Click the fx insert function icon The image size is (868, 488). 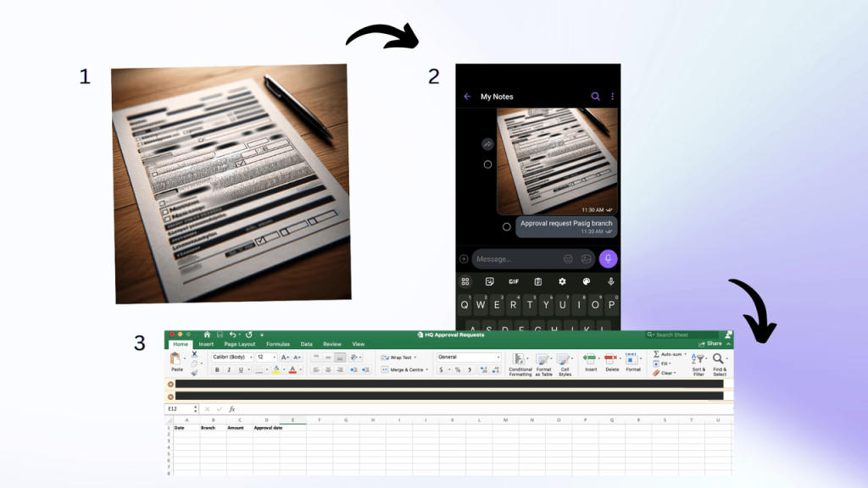pyautogui.click(x=232, y=409)
